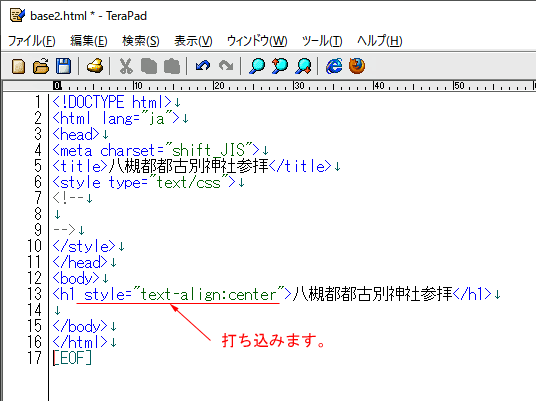Preview in Firefox browser icon
Viewport: 536px width, 401px height.
[x=357, y=66]
